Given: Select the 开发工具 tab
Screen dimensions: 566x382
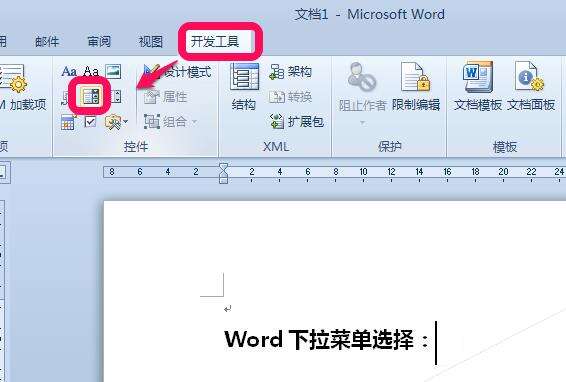Looking at the screenshot, I should pyautogui.click(x=215, y=41).
